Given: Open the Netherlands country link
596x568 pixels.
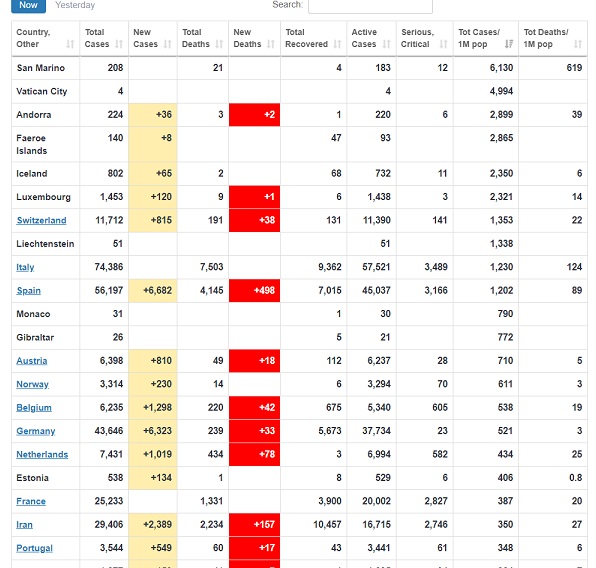Looking at the screenshot, I should (42, 455).
